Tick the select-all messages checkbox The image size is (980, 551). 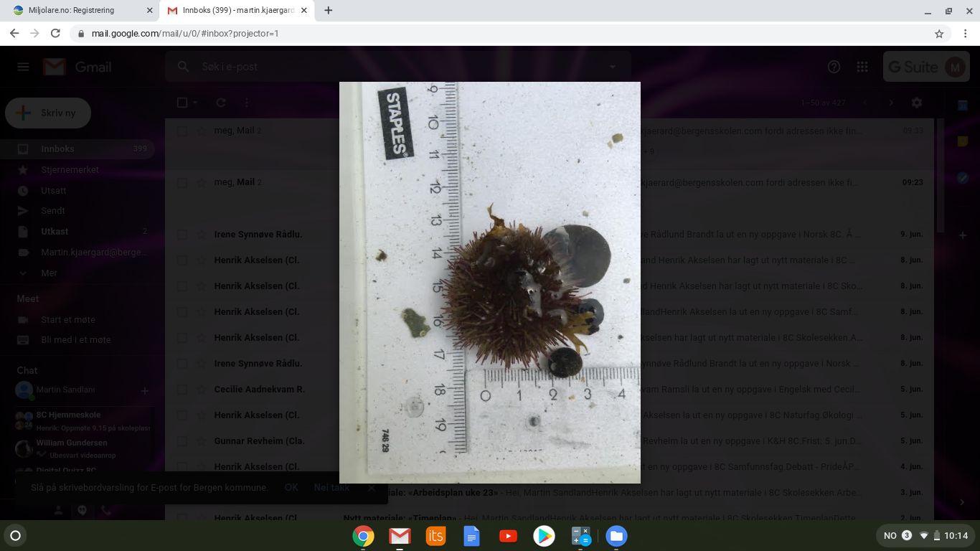pyautogui.click(x=182, y=103)
